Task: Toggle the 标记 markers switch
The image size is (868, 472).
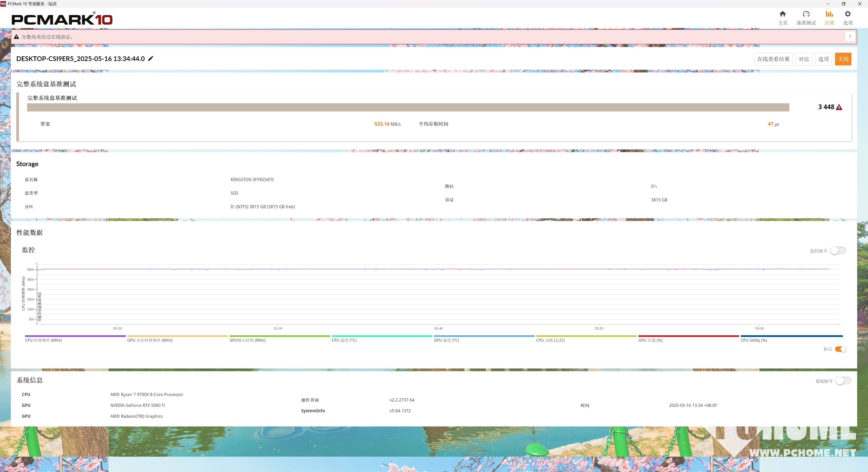Action: pyautogui.click(x=840, y=349)
